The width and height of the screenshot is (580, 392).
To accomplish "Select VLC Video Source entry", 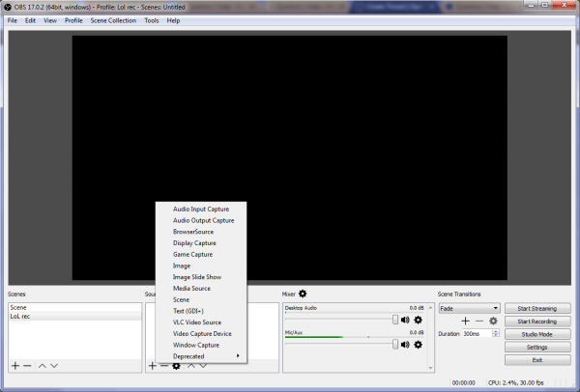I will pos(201,322).
